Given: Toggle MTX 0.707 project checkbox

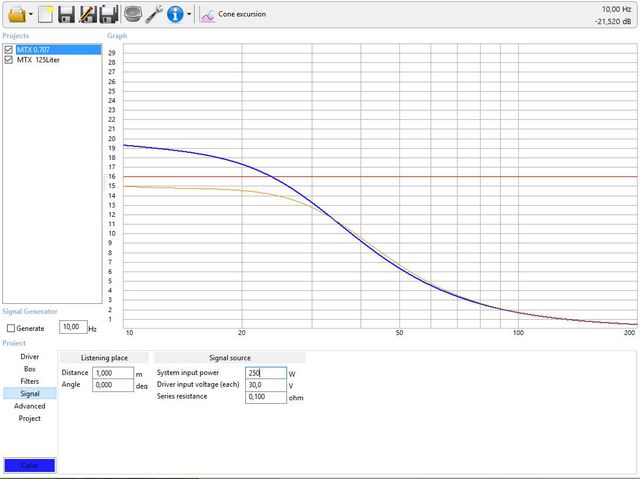Looking at the screenshot, I should (x=9, y=50).
